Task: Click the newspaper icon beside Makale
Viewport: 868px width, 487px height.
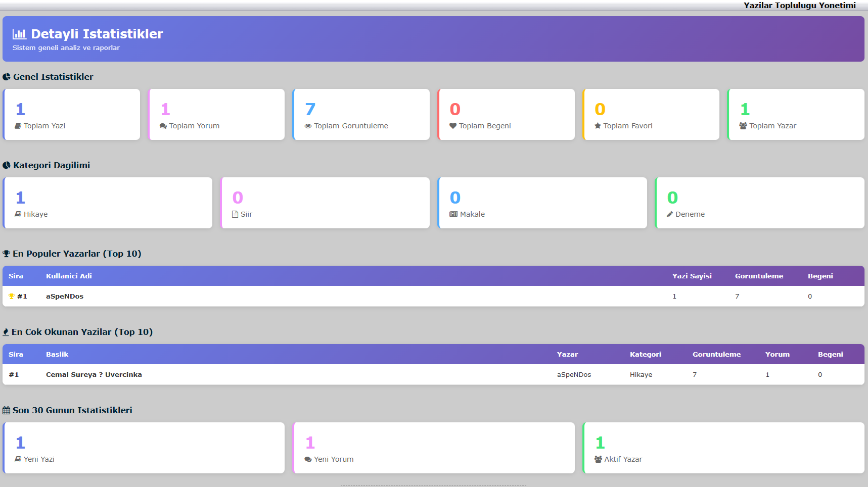Action: click(453, 214)
